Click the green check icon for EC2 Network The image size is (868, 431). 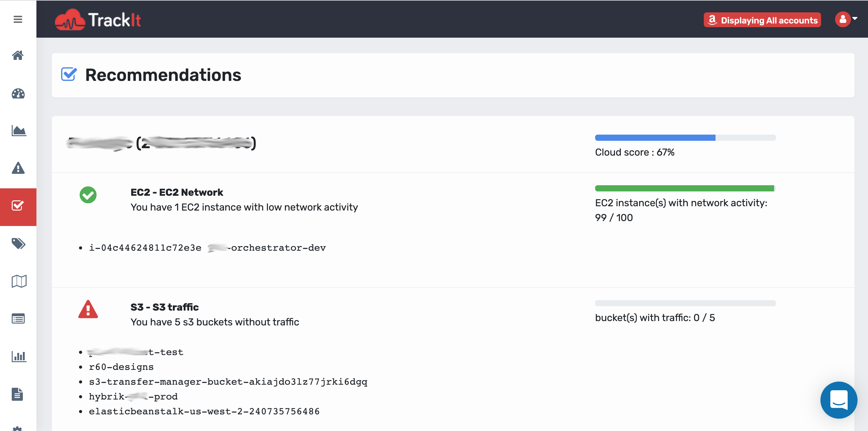tap(88, 195)
